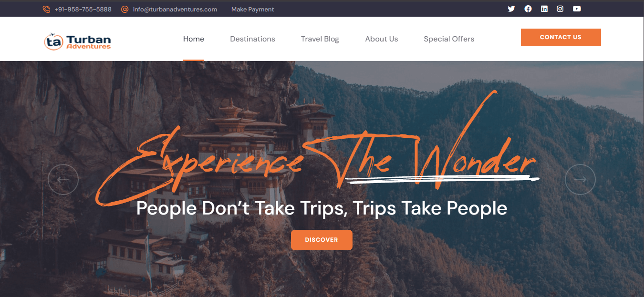
Task: Open the About Us menu item
Action: pyautogui.click(x=382, y=39)
